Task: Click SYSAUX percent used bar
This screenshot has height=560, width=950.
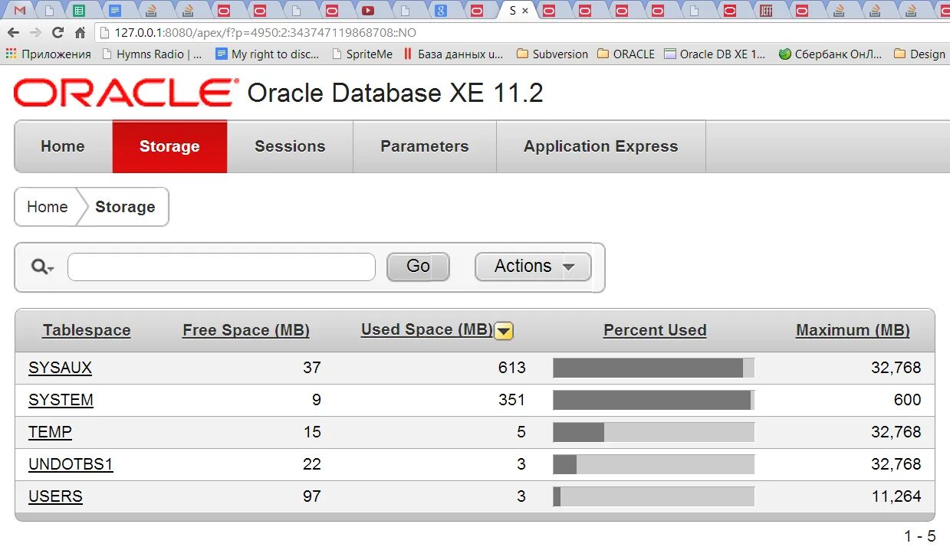Action: pyautogui.click(x=654, y=368)
